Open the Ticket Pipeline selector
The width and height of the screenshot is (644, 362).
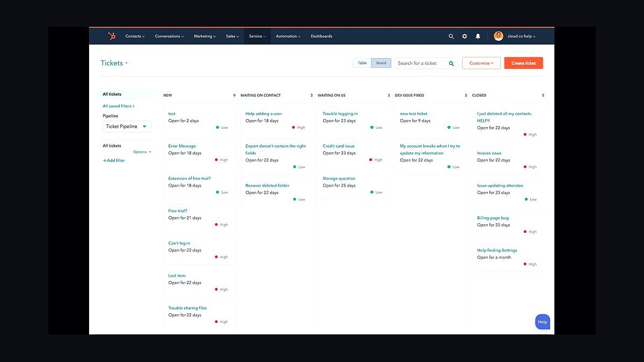coord(127,127)
